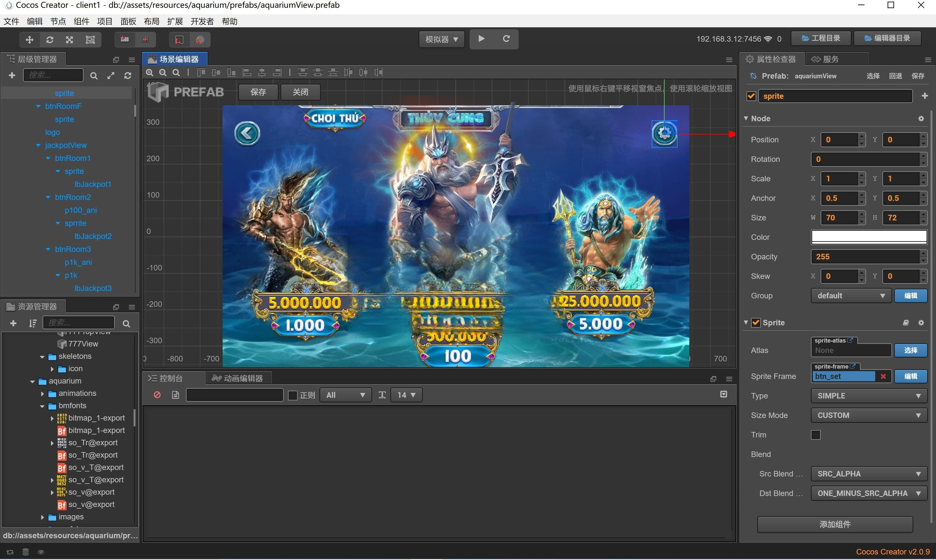936x560 pixels.
Task: Toggle local or global coordinate mode
Action: pyautogui.click(x=200, y=40)
